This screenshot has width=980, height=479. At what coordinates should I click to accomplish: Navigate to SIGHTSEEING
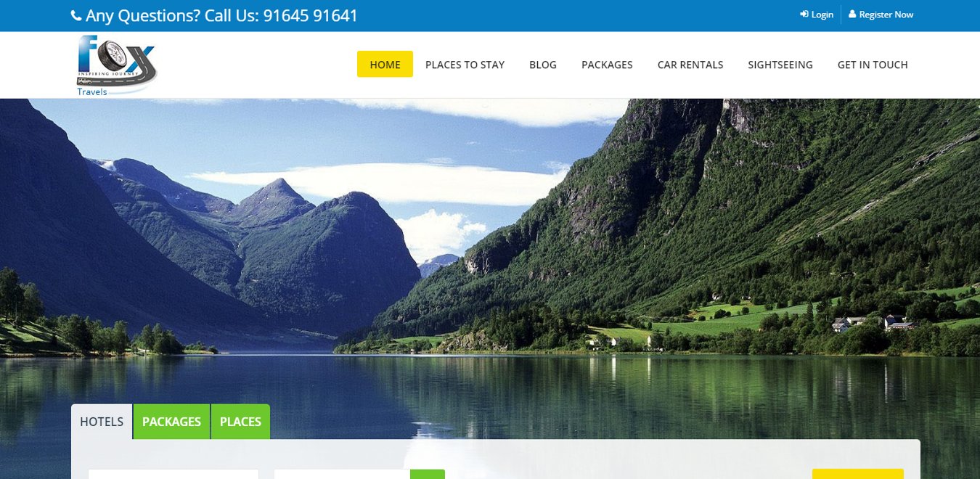(x=780, y=64)
